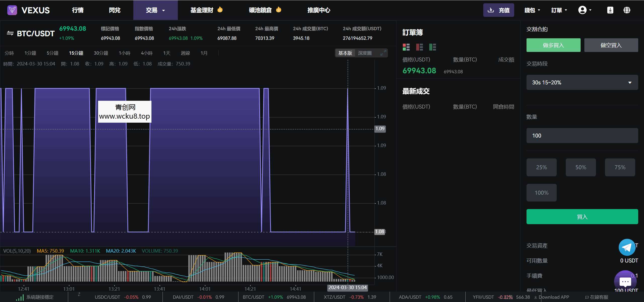Switch to 基本版 basic chart view
The image size is (644, 302).
click(345, 53)
